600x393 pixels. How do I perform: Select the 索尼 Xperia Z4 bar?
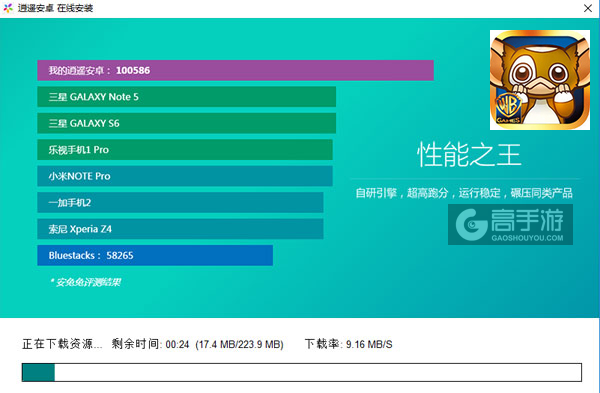pyautogui.click(x=180, y=229)
